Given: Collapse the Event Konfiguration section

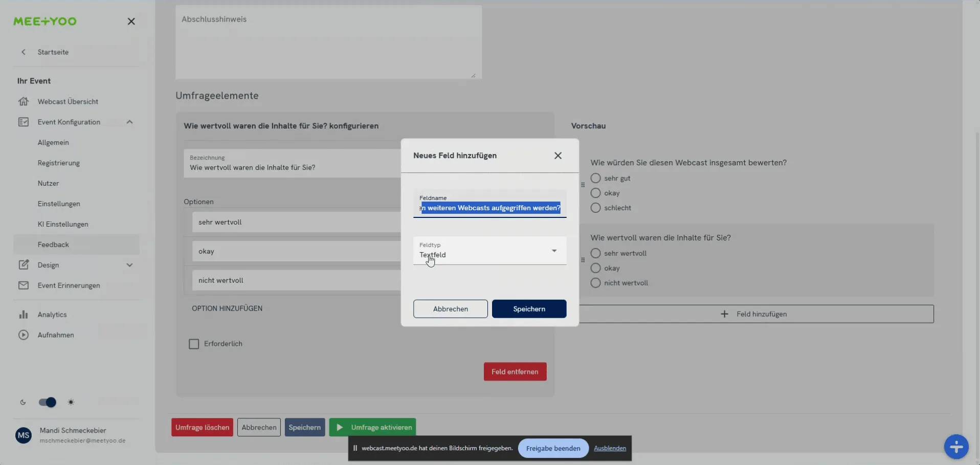Looking at the screenshot, I should coord(129,122).
